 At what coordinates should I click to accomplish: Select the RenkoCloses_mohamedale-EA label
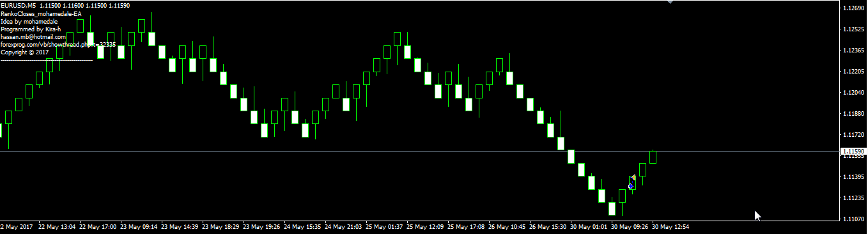coord(40,13)
